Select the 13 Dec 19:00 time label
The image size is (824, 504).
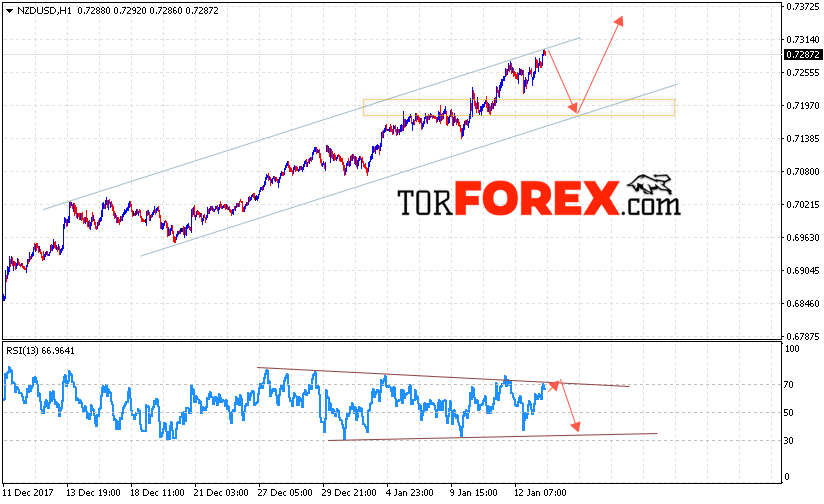coord(94,493)
